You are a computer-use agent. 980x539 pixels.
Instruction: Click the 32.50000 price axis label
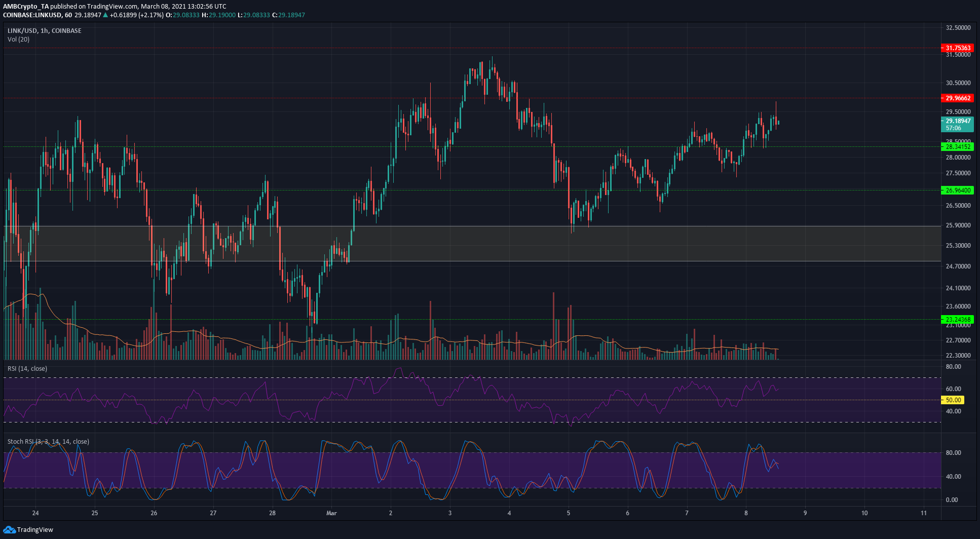(x=958, y=28)
